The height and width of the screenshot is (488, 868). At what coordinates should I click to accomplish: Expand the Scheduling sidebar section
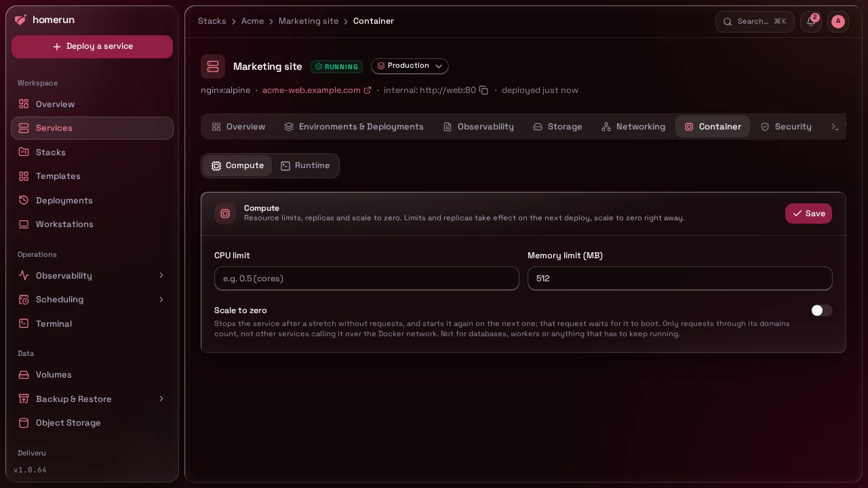coord(92,300)
